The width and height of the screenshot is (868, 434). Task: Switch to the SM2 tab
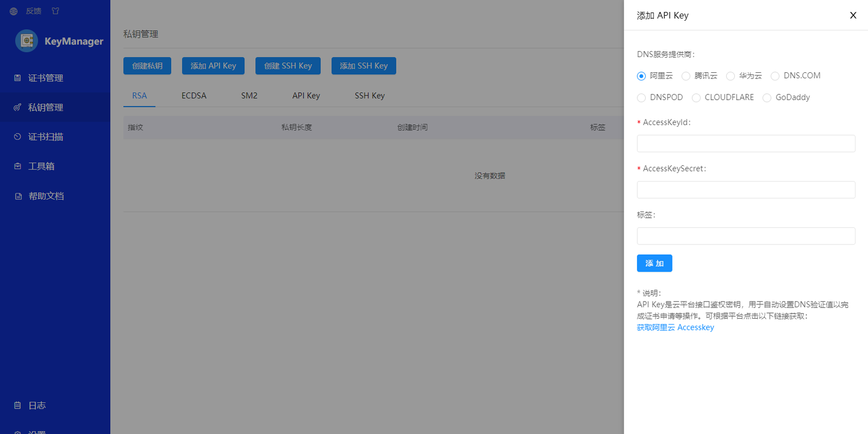click(249, 96)
